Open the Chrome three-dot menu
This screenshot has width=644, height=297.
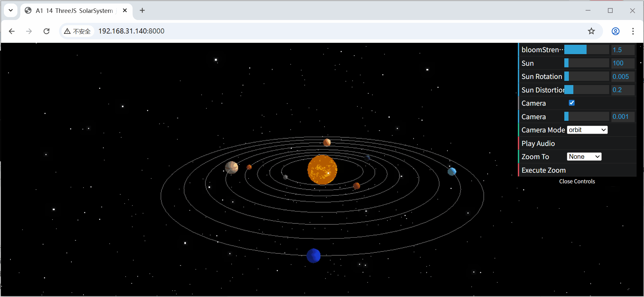point(633,31)
